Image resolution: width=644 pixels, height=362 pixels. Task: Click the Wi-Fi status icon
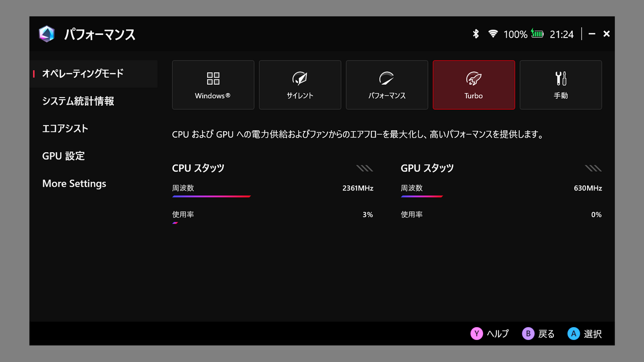492,34
